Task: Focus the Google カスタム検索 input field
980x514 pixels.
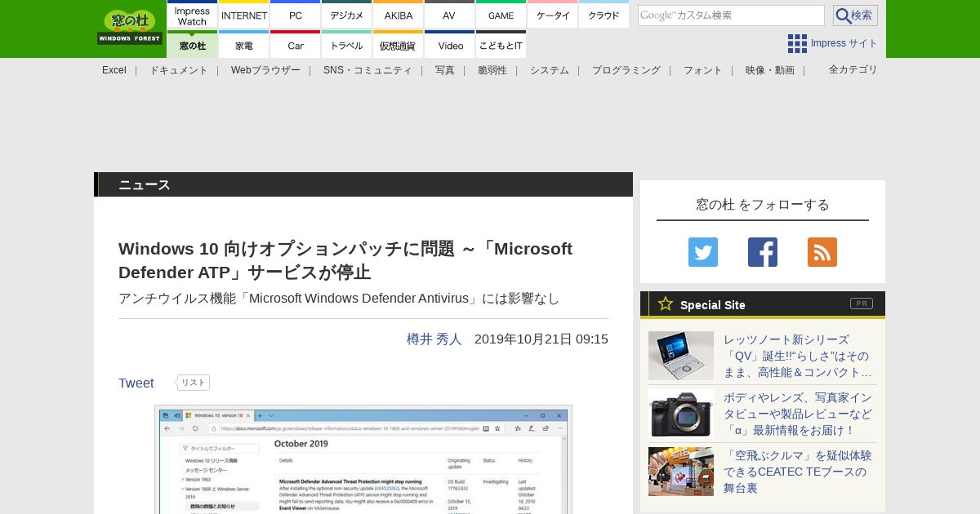Action: [x=731, y=16]
